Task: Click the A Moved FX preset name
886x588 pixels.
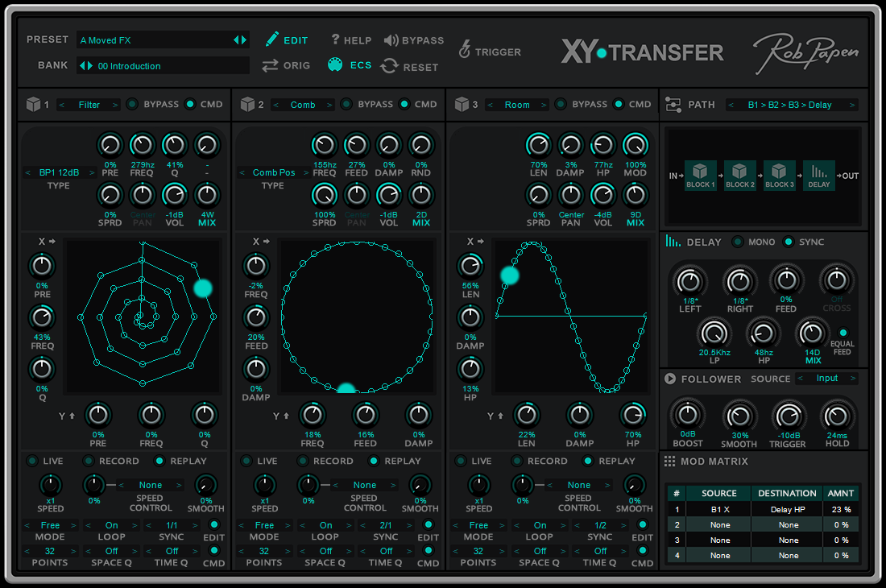Action: [x=106, y=40]
